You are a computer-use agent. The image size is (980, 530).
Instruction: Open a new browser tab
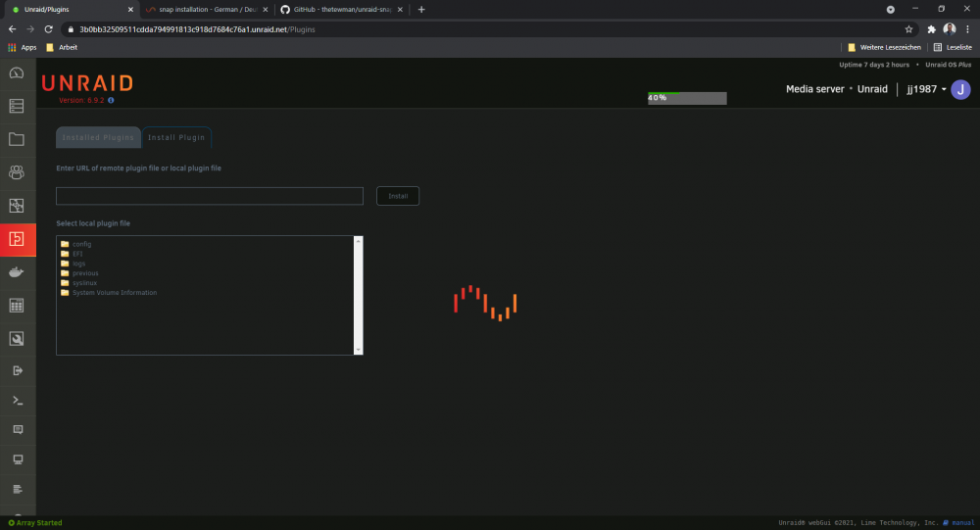click(421, 10)
